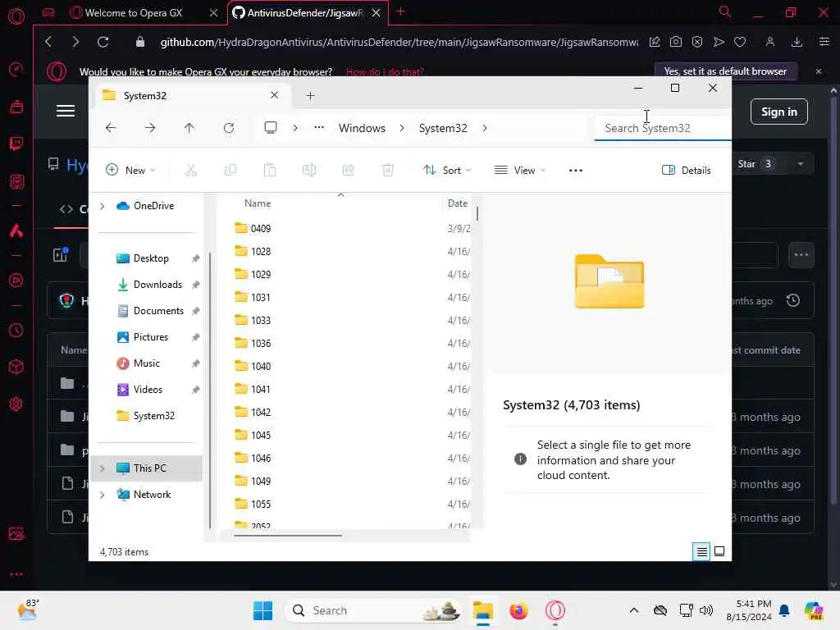Click the Paste icon in Explorer toolbar
This screenshot has height=630, width=840.
tap(269, 171)
